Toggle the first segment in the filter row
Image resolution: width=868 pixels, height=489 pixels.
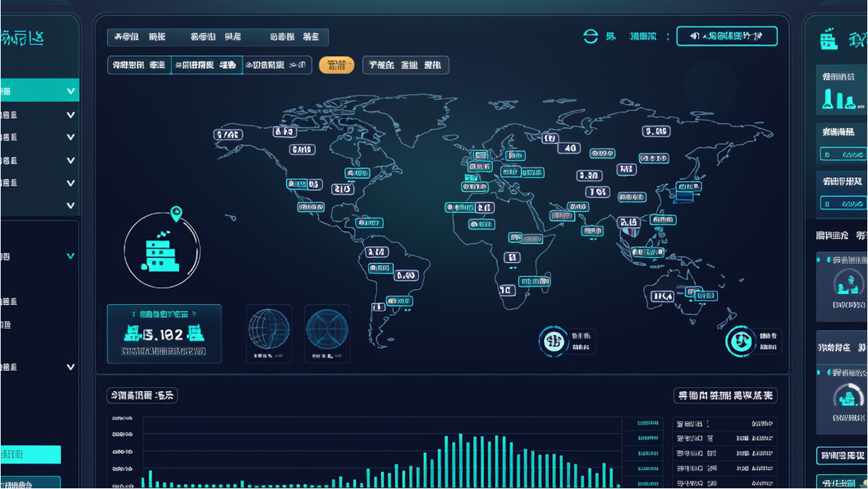click(139, 65)
